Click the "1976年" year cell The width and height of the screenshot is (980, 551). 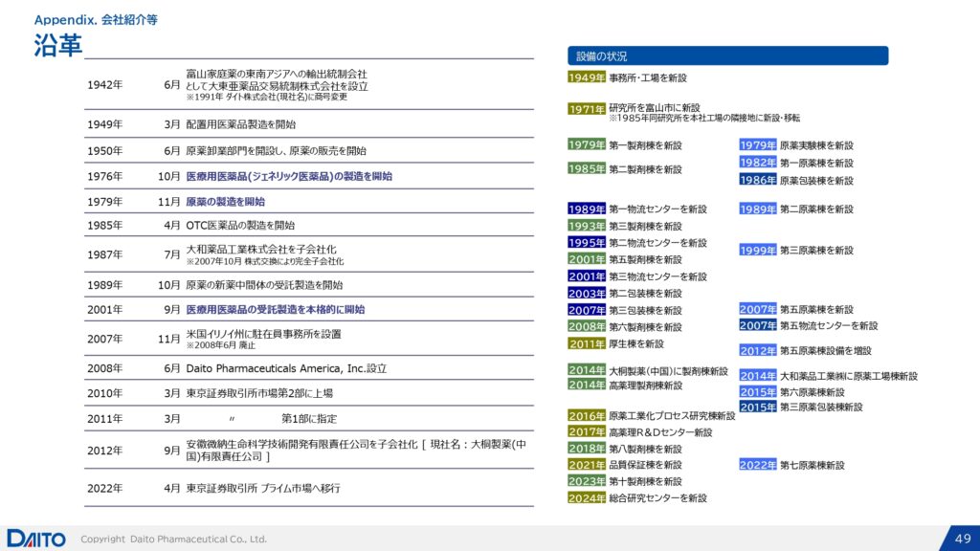[x=105, y=176]
